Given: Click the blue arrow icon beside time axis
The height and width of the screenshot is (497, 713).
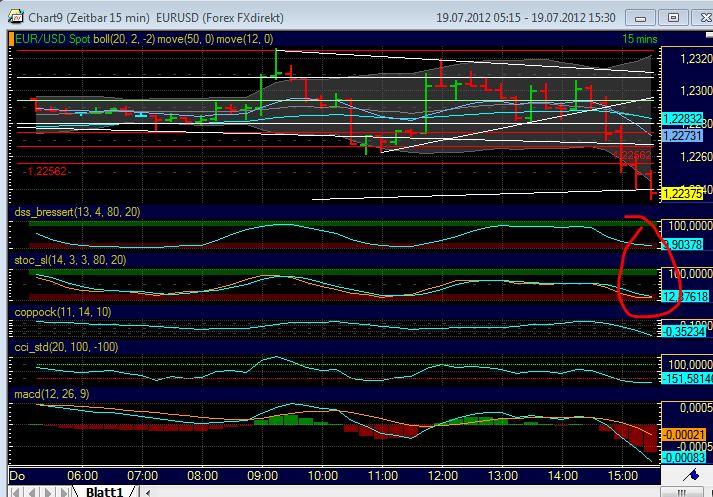Looking at the screenshot, I should pyautogui.click(x=692, y=475).
